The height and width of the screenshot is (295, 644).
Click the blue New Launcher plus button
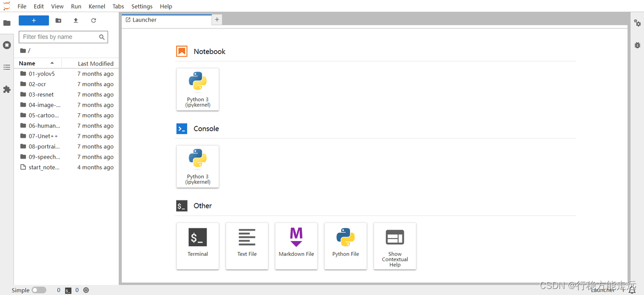(x=34, y=21)
